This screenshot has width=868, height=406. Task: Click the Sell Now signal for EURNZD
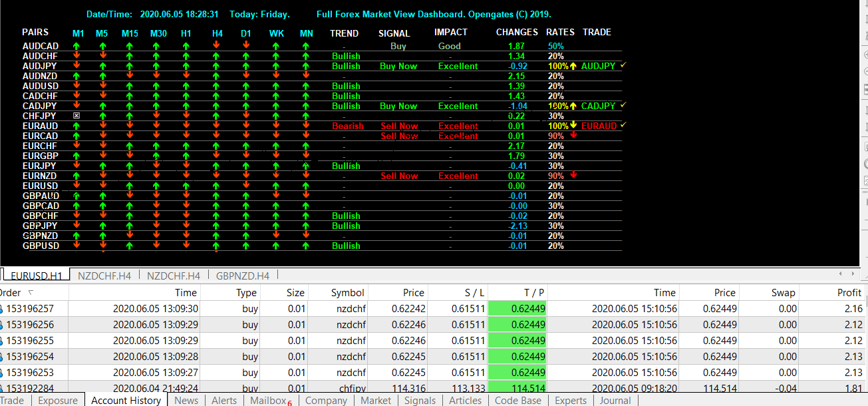(399, 176)
